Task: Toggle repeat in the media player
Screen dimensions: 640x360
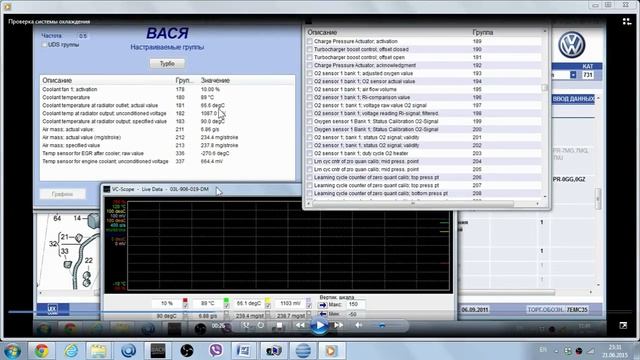Action: point(261,325)
